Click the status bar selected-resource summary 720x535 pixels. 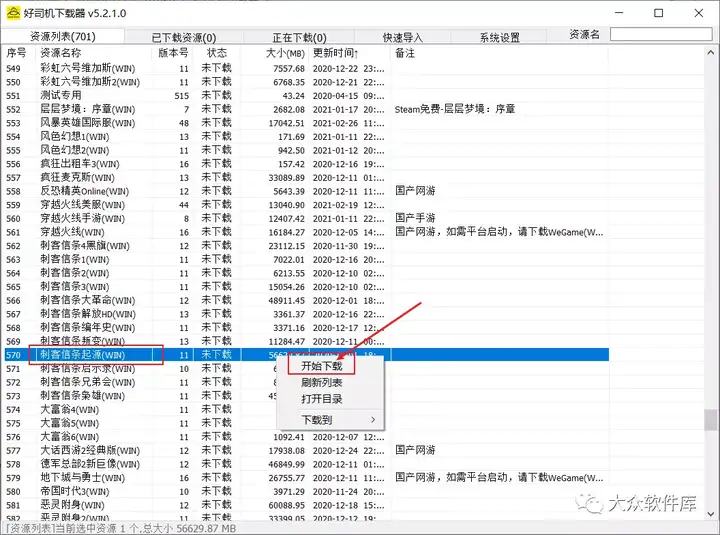[120, 529]
